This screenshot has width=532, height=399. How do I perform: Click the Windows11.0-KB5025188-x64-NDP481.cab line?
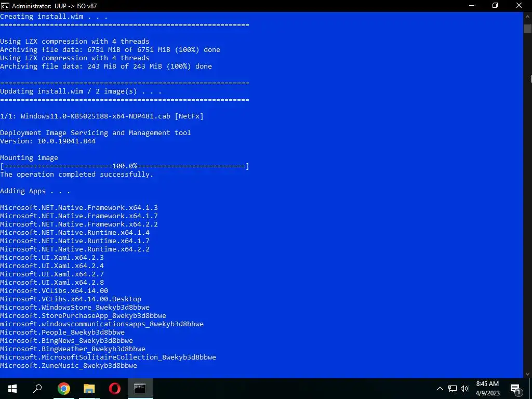coord(102,116)
